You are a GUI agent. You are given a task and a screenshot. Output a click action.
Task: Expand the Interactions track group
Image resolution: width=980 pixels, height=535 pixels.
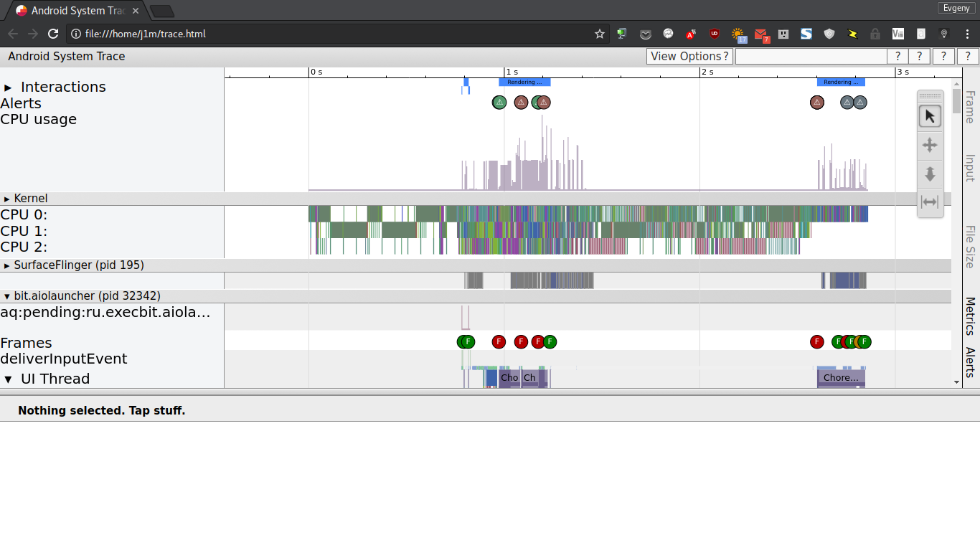click(8, 87)
